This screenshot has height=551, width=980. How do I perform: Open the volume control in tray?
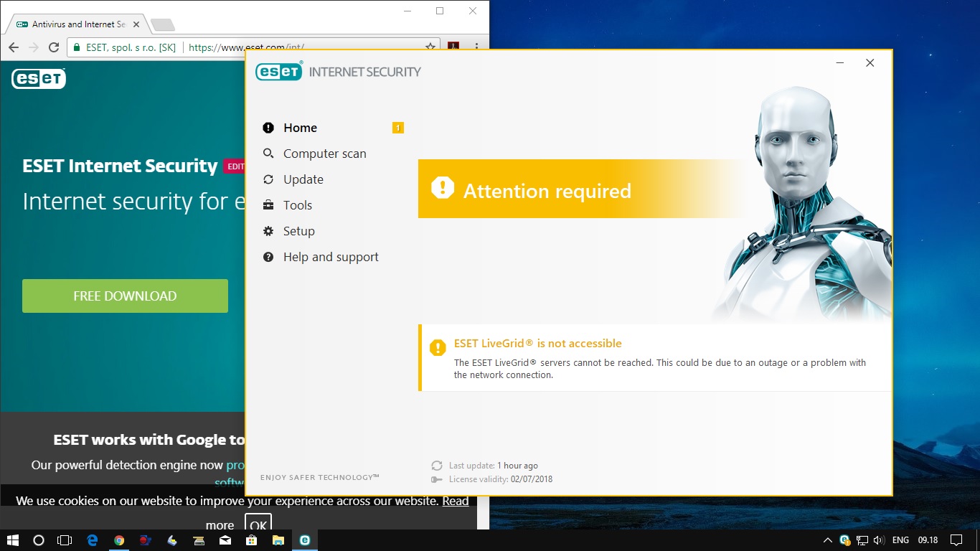pyautogui.click(x=878, y=540)
